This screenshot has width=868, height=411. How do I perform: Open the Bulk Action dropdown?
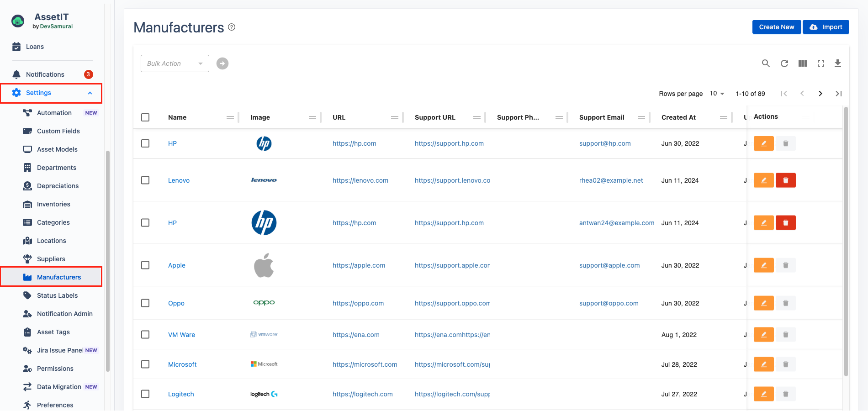click(x=175, y=63)
